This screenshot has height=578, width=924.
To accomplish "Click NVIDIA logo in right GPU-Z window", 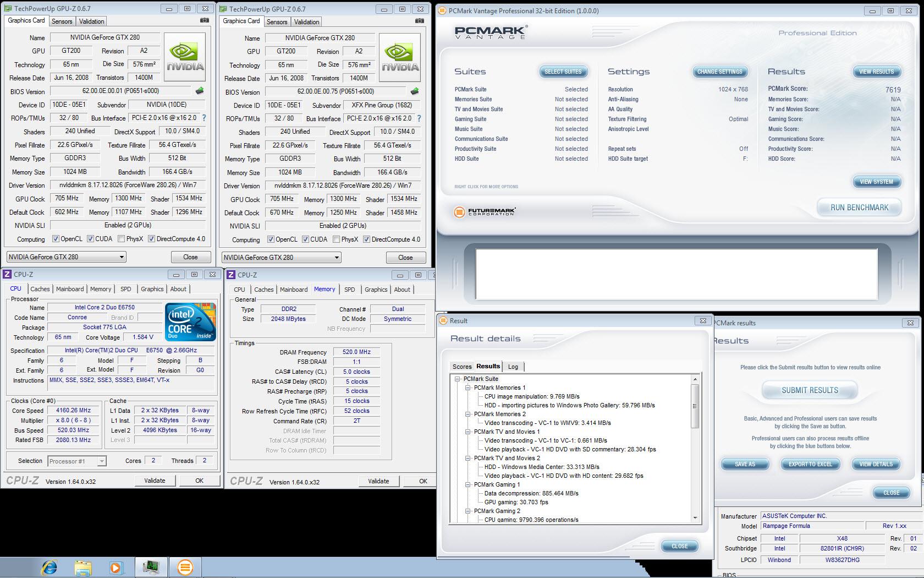I will [400, 58].
